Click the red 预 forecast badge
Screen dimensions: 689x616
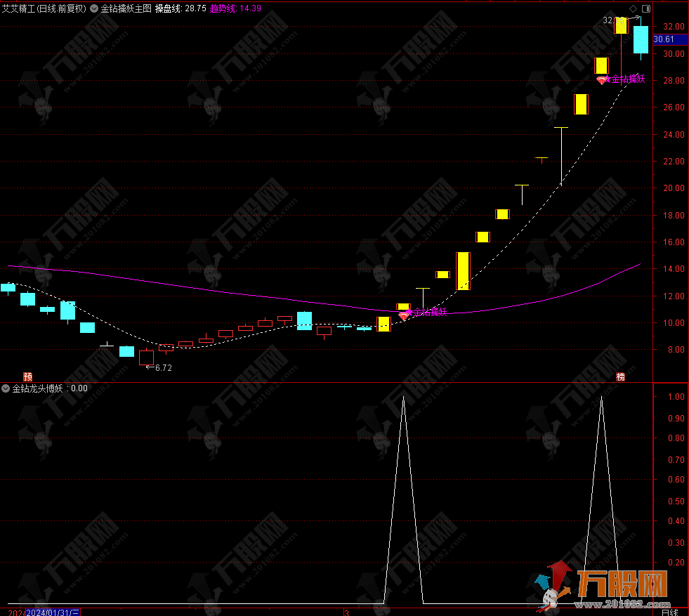pyautogui.click(x=27, y=376)
